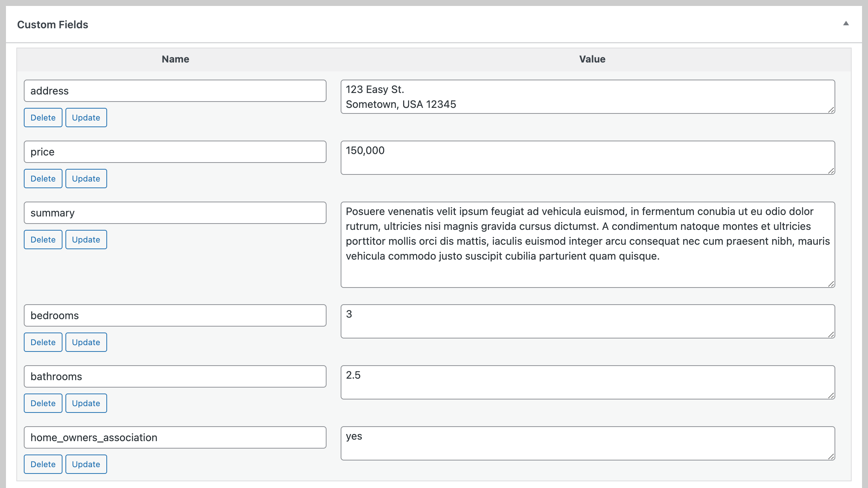
Task: Collapse the Custom Fields panel arrow
Action: pyautogui.click(x=846, y=23)
